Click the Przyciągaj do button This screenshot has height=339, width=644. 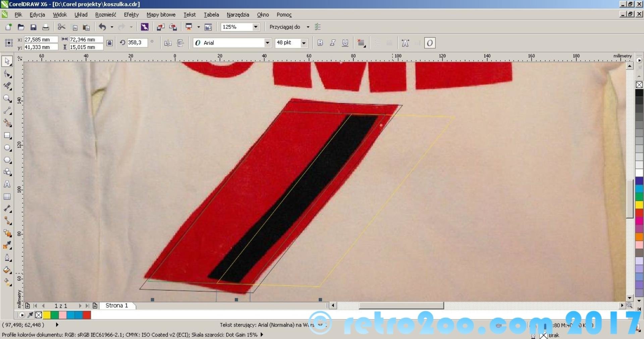point(285,27)
